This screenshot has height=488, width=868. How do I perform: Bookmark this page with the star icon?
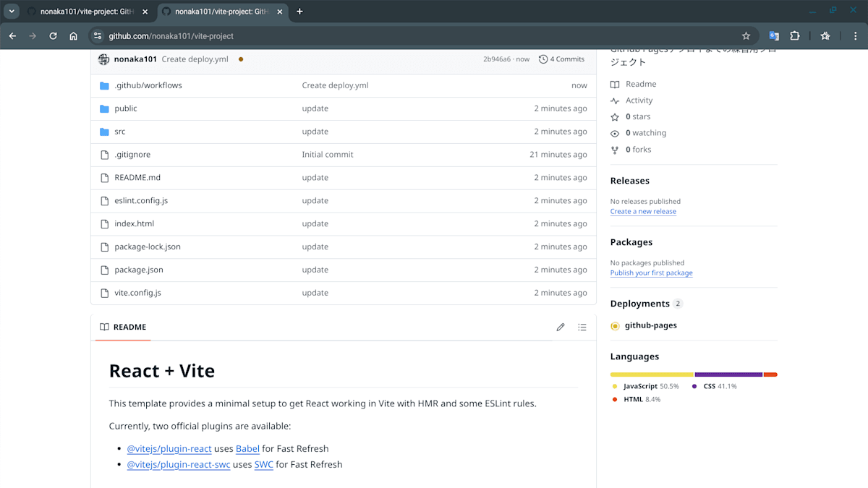746,35
